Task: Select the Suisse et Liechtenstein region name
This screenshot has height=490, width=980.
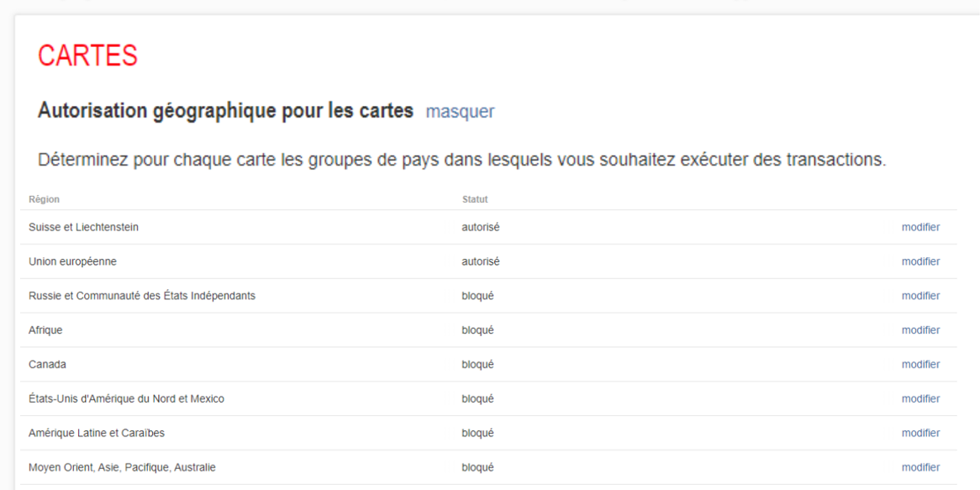Action: tap(84, 228)
